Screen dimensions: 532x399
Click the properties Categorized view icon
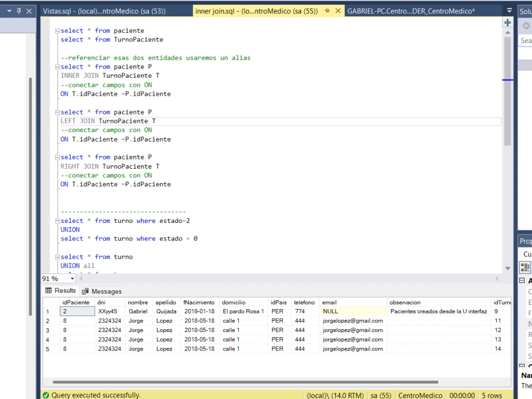(525, 267)
